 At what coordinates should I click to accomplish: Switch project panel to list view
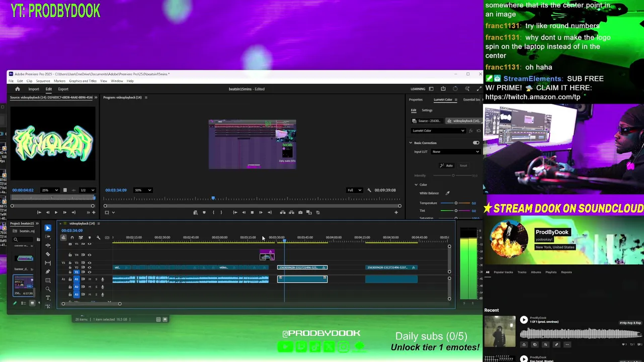tap(24, 303)
